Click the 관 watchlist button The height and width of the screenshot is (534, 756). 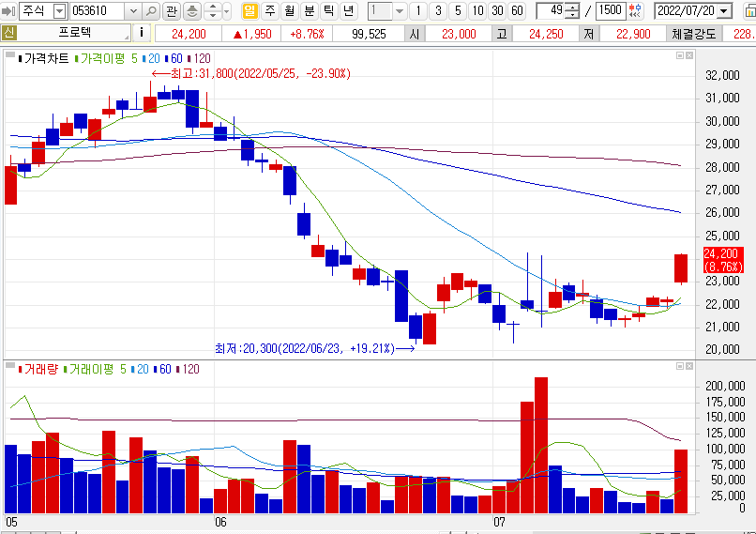(x=171, y=10)
